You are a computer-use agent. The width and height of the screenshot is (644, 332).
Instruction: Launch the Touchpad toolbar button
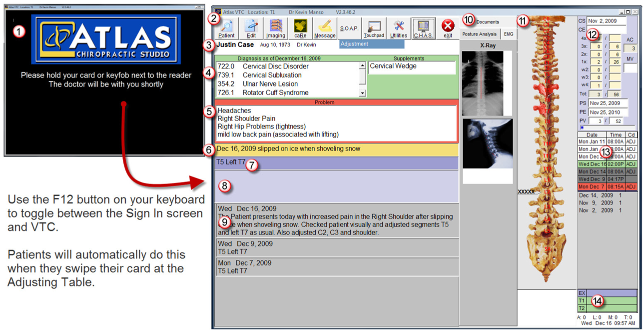[x=374, y=28]
